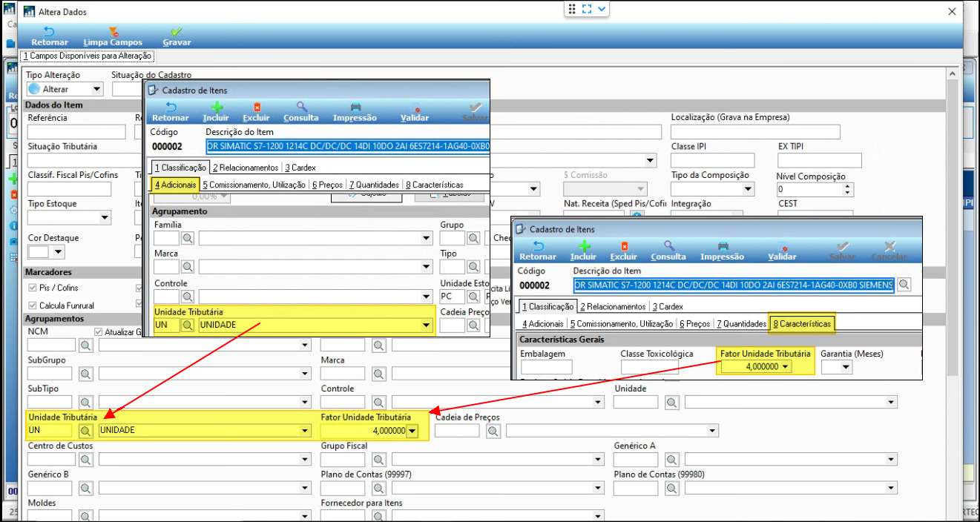Click the Referência input field
The height and width of the screenshot is (522, 980).
point(77,132)
